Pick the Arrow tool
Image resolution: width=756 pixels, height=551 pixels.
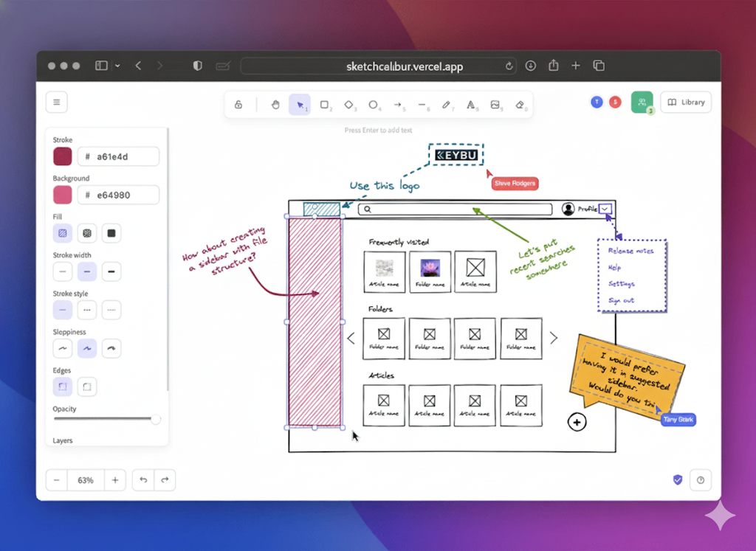click(x=398, y=105)
